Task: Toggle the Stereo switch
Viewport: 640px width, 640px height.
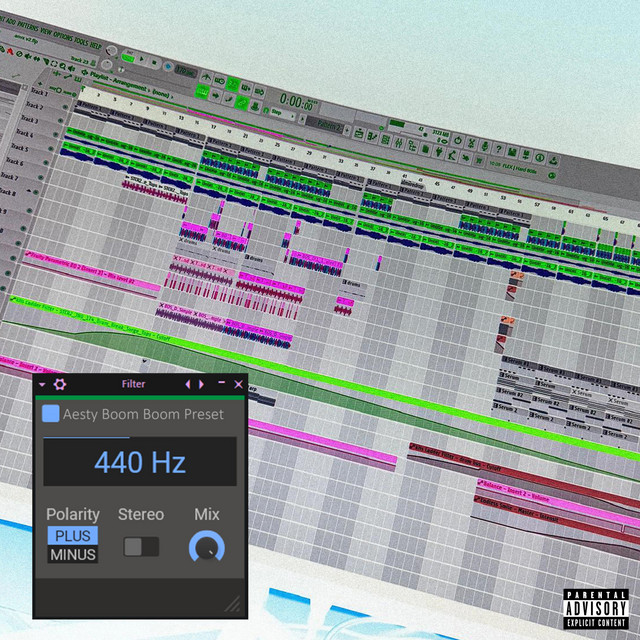Action: coord(141,546)
